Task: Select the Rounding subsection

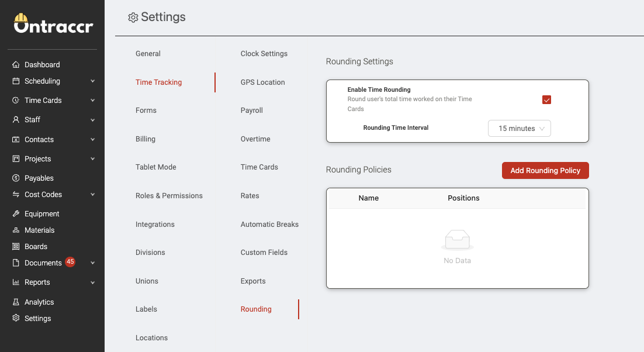Action: pyautogui.click(x=256, y=309)
